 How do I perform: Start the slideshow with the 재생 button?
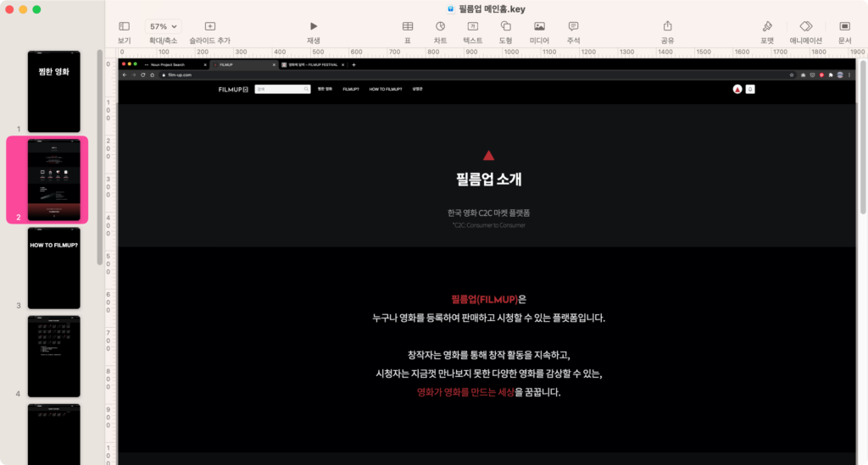pos(314,26)
